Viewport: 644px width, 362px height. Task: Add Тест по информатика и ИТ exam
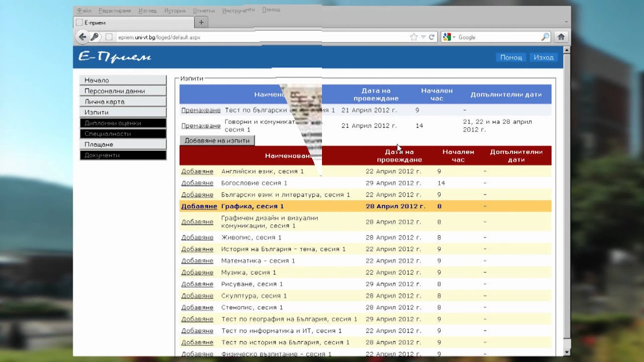click(x=197, y=331)
